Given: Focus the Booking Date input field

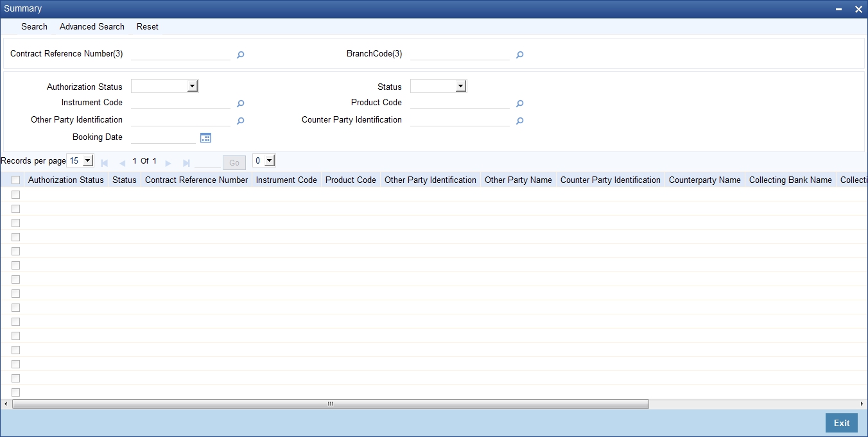Looking at the screenshot, I should tap(163, 137).
